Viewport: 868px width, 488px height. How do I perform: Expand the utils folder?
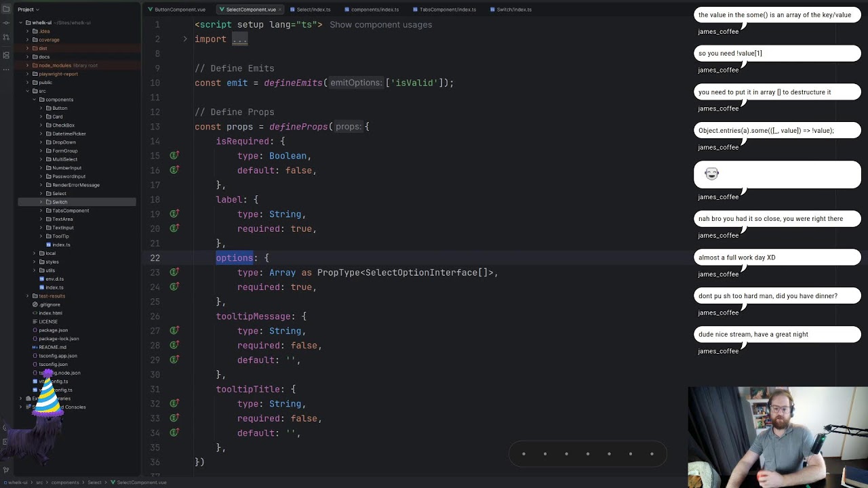(34, 270)
